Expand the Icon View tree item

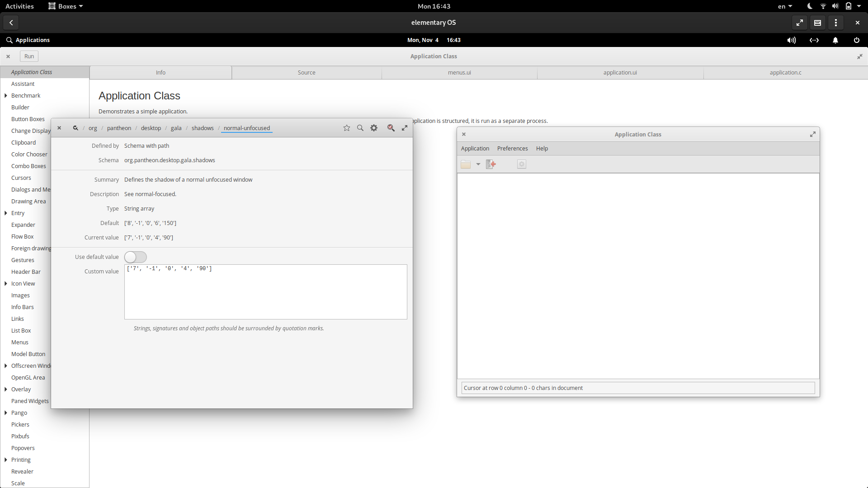[6, 284]
